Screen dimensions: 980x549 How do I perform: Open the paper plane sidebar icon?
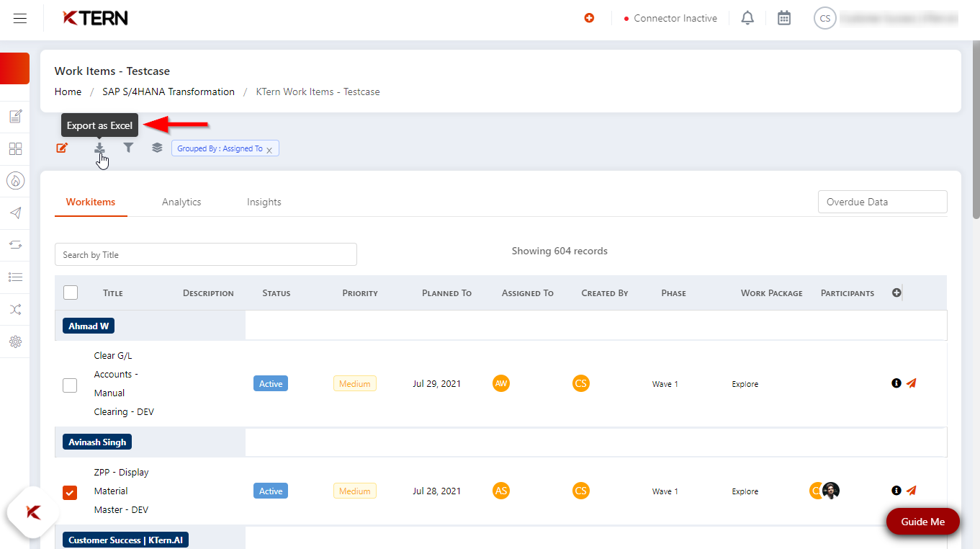15,213
